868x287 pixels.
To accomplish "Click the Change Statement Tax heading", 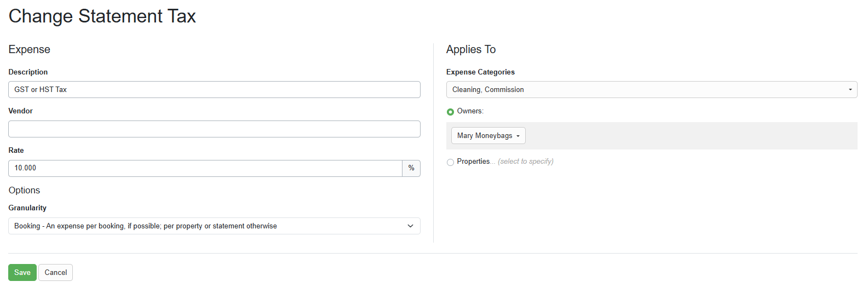I will 102,16.
